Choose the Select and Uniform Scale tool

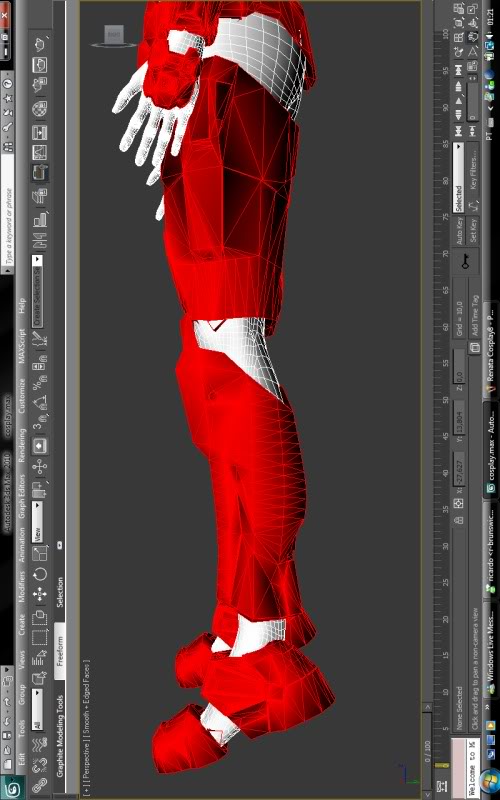[x=39, y=553]
